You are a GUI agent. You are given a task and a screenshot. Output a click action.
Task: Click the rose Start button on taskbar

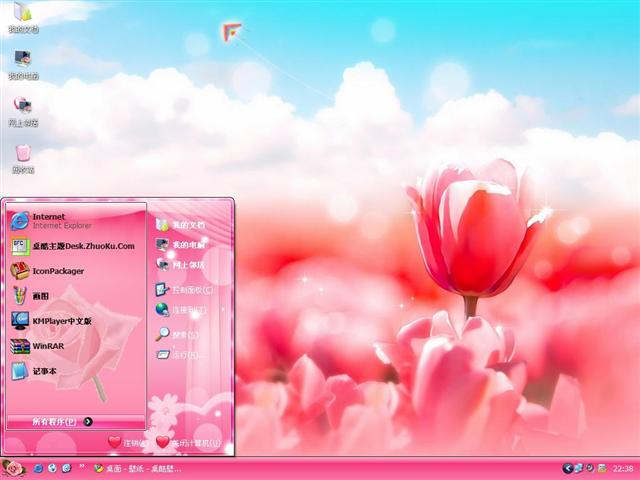pyautogui.click(x=13, y=469)
